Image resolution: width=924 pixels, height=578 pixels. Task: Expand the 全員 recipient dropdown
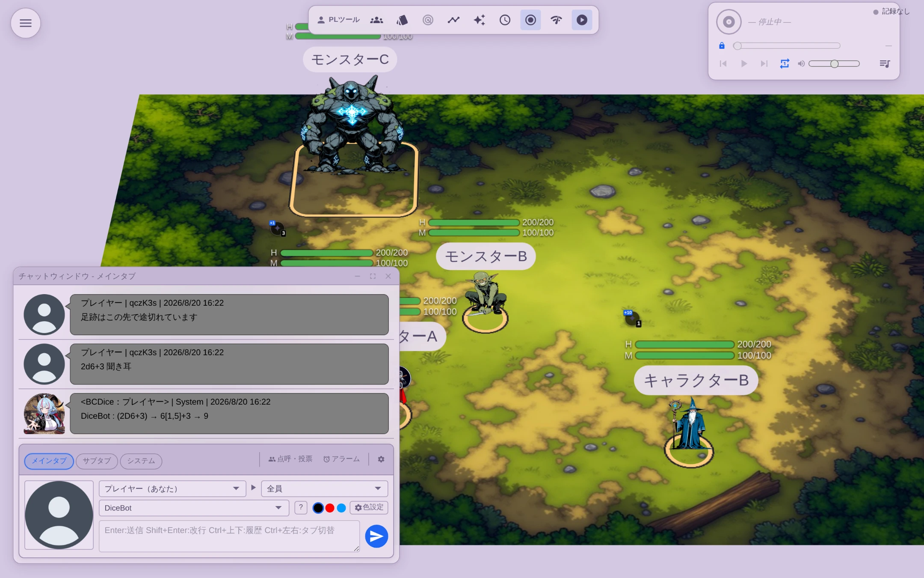pos(324,489)
